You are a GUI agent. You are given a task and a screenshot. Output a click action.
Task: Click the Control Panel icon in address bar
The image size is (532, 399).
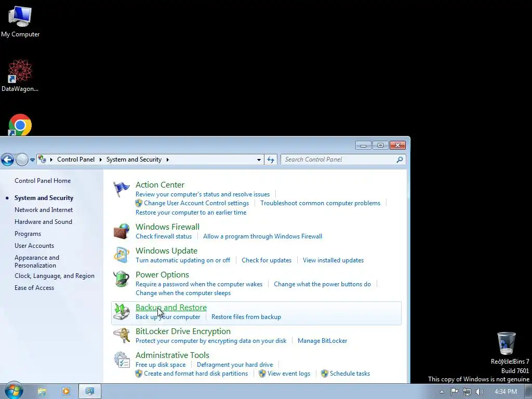[42, 159]
